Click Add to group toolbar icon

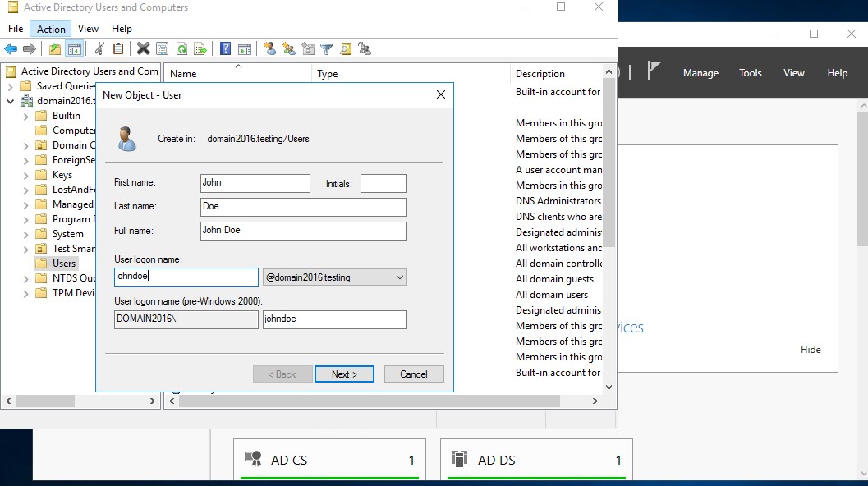pos(365,48)
